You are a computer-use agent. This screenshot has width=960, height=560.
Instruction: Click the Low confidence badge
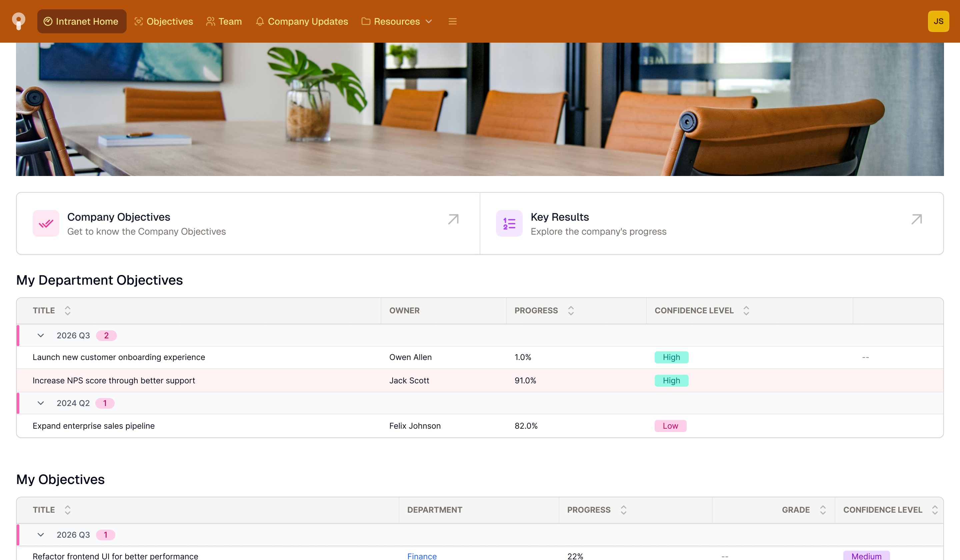(670, 426)
